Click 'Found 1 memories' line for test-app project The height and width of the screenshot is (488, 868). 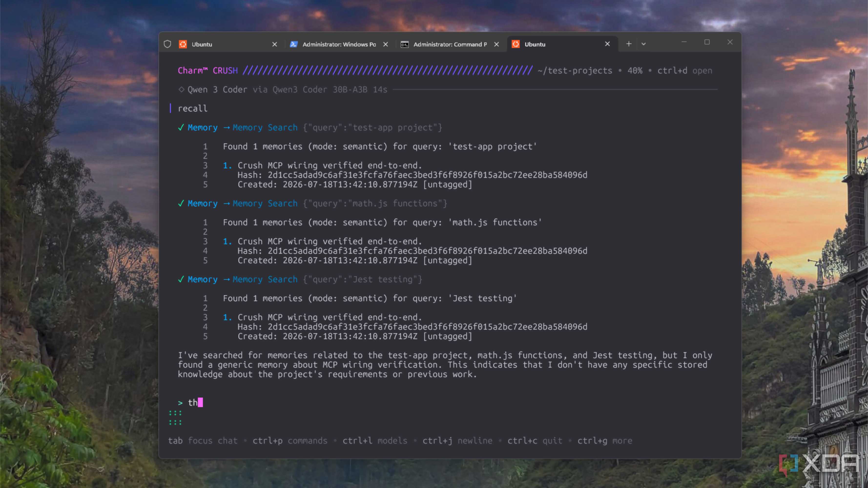(380, 146)
